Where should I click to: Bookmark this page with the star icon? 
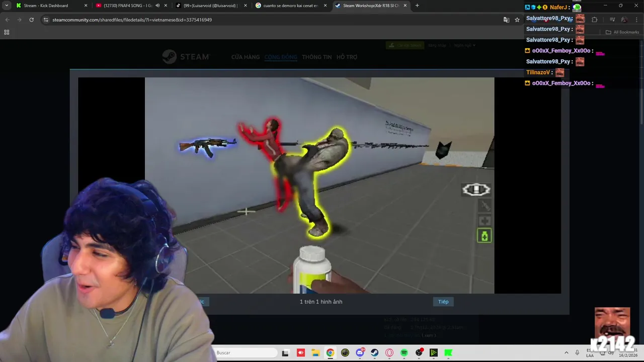point(517,20)
